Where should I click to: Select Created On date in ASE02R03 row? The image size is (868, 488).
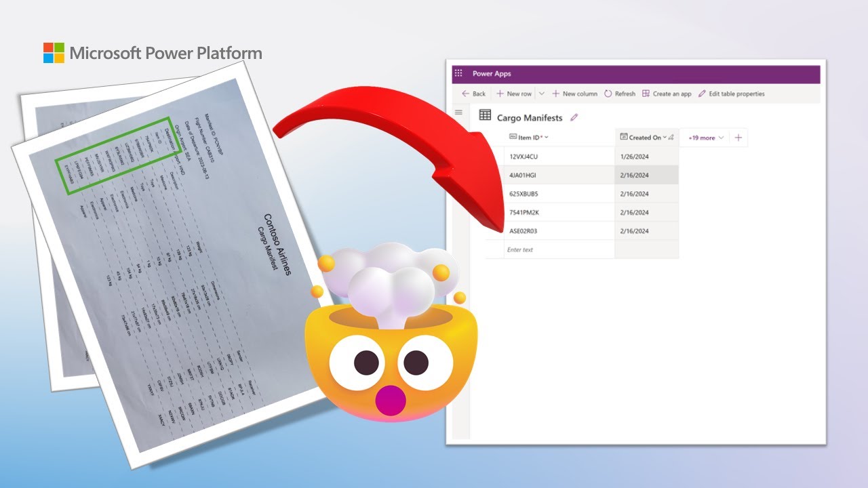coord(647,231)
